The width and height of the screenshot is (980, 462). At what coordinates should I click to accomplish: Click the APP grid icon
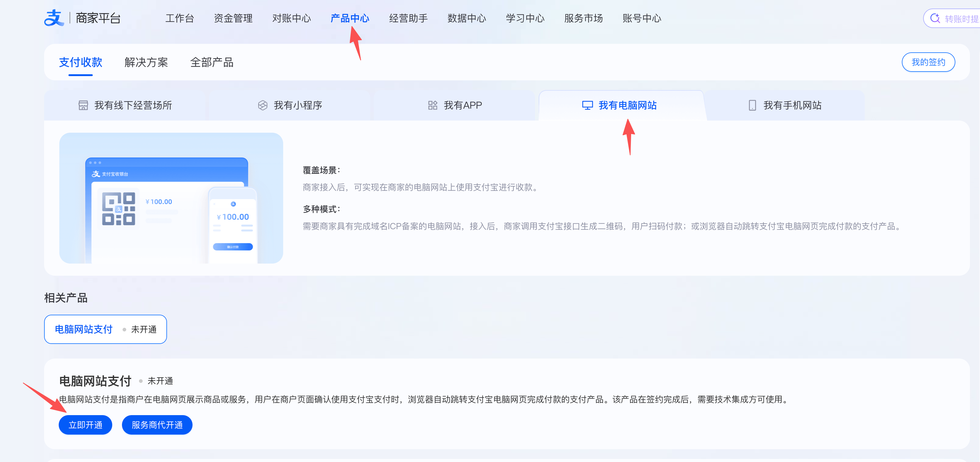coord(433,105)
